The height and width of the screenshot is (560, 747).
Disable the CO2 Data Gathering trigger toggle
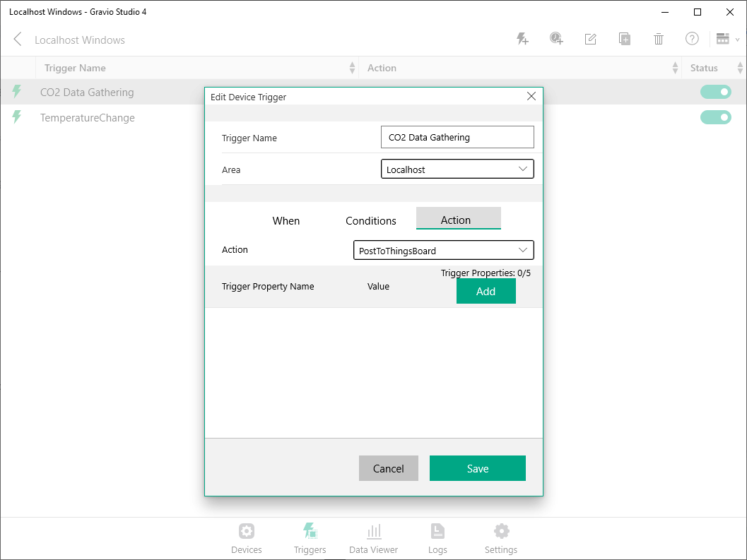[716, 92]
